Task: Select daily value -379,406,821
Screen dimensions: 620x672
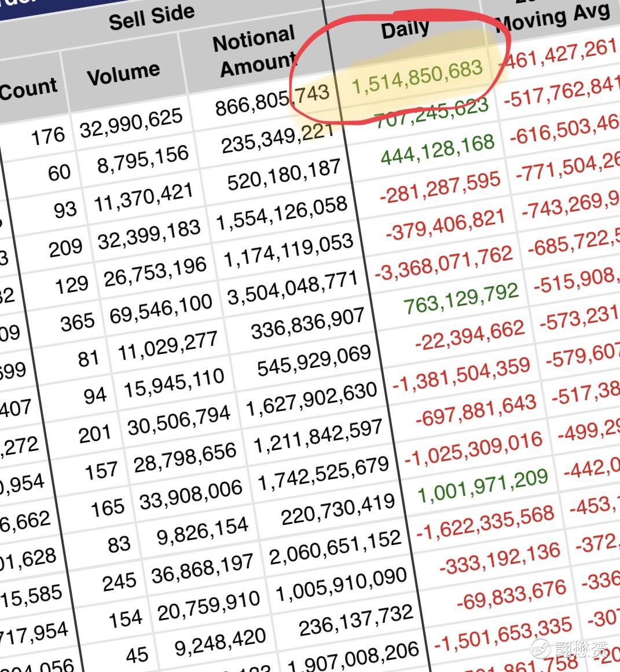Action: 446,225
